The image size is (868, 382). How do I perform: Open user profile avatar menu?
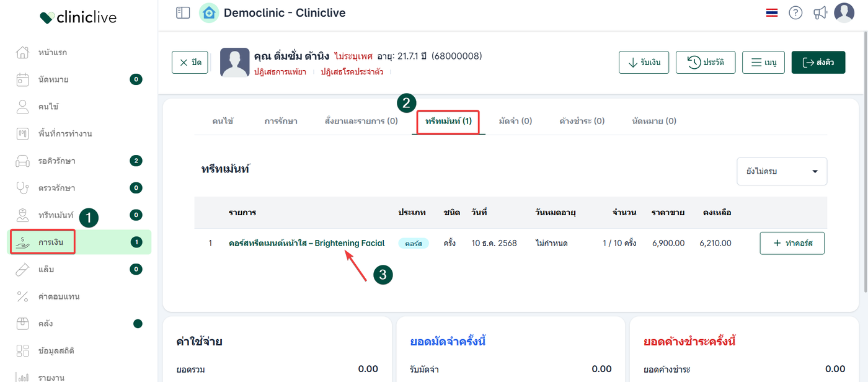pyautogui.click(x=844, y=12)
